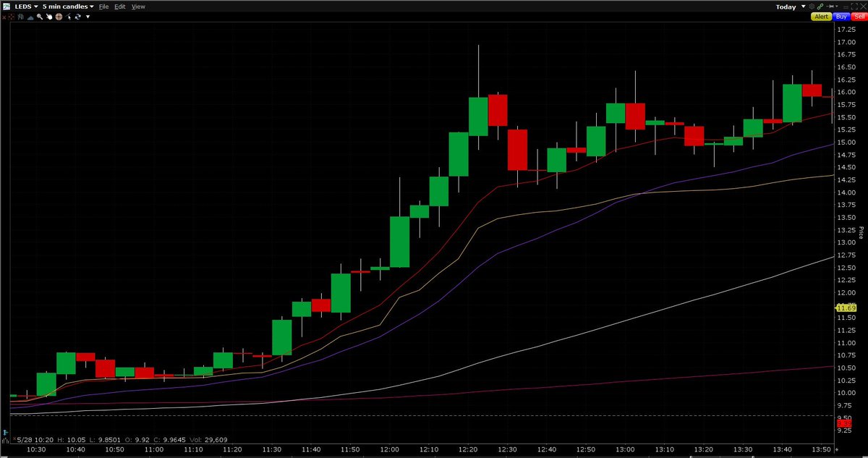Select the magnifier zoom tool

click(x=40, y=16)
